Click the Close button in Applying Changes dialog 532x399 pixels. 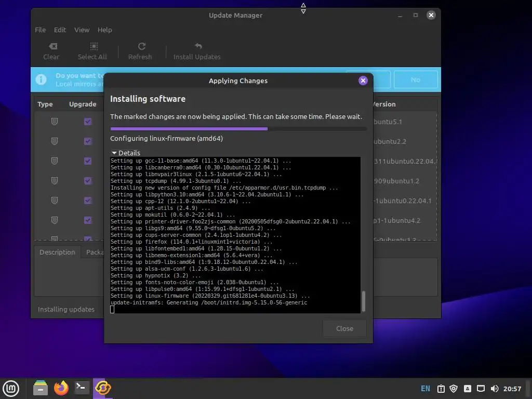click(344, 328)
